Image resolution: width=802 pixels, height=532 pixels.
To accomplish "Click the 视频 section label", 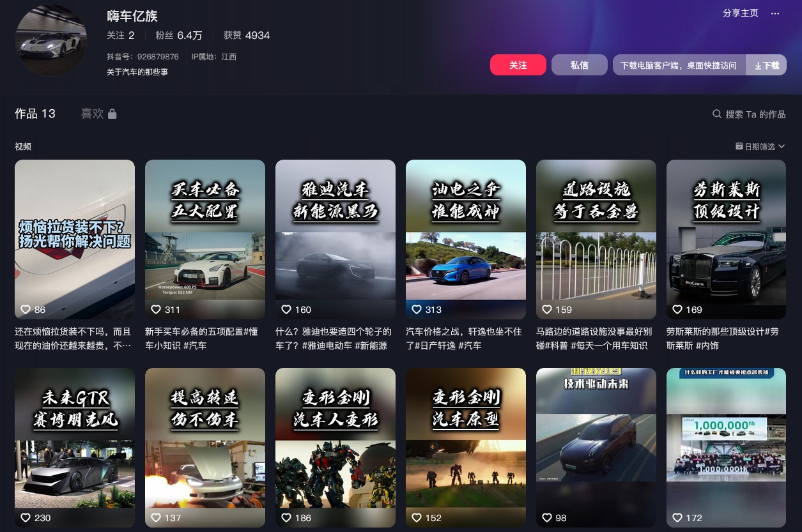I will point(23,146).
